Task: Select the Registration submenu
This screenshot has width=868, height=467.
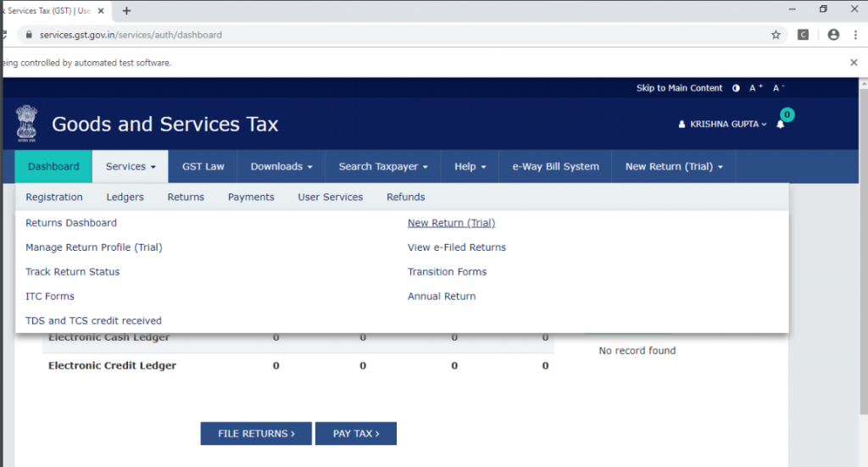Action: [54, 197]
